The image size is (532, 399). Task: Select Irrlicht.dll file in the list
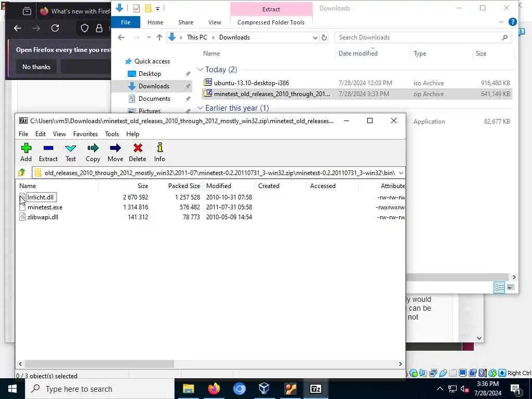coord(41,197)
